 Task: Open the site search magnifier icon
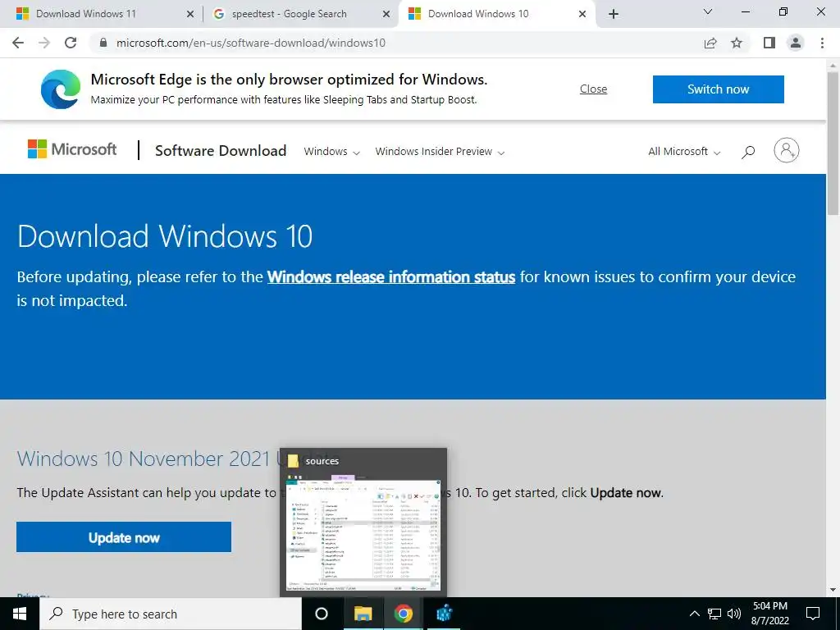point(748,152)
